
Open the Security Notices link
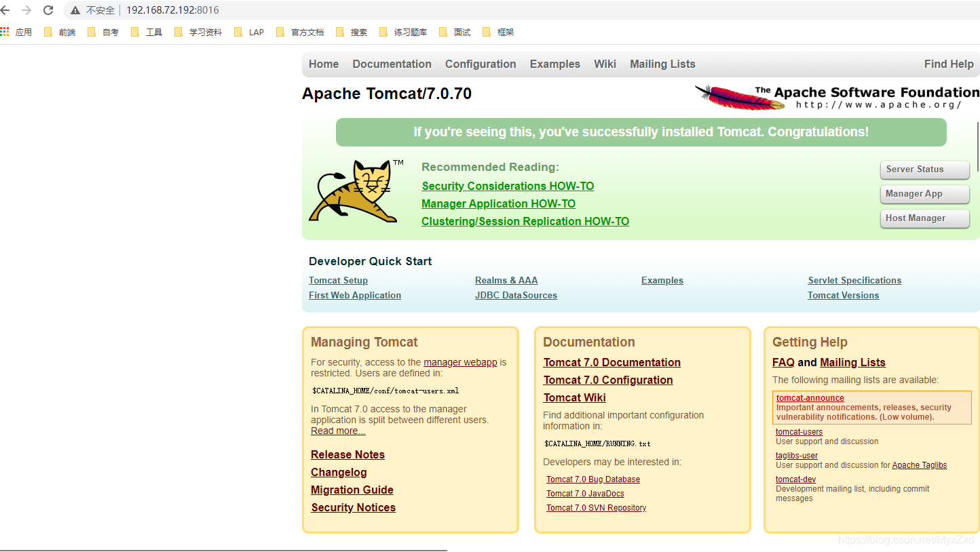[353, 508]
